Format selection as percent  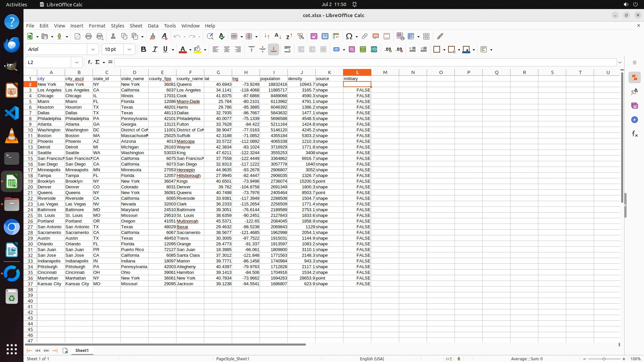(352, 49)
